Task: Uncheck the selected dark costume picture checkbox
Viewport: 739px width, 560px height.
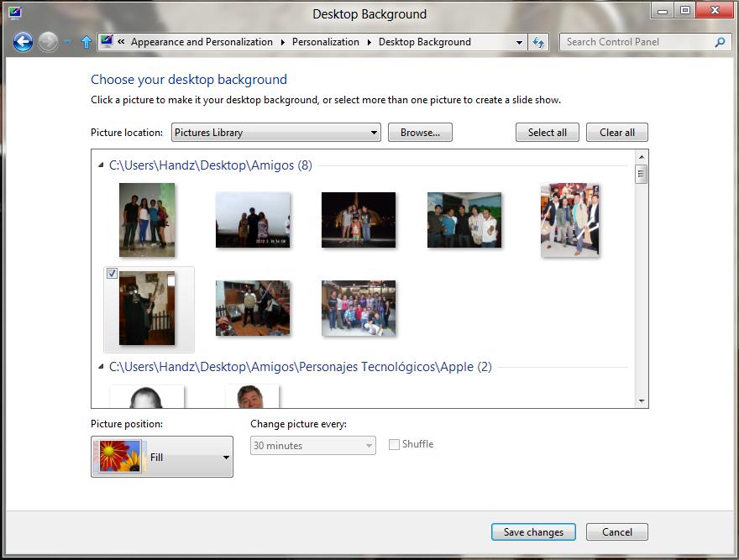Action: pos(112,274)
